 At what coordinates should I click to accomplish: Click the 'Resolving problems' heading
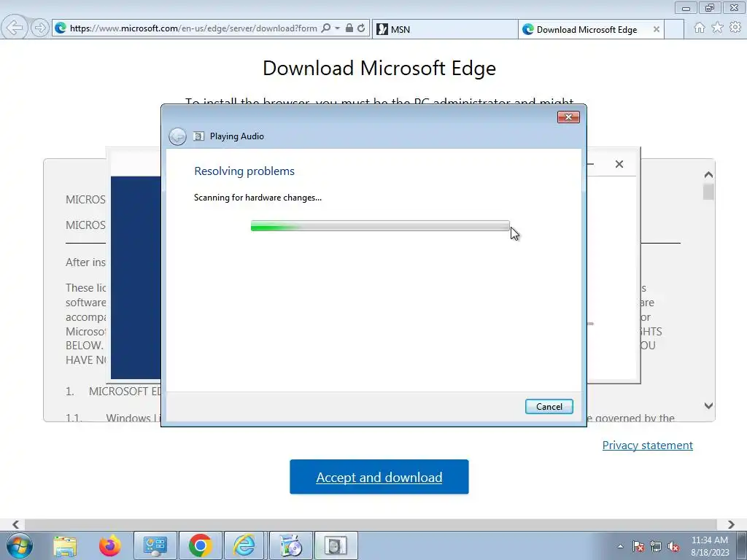[x=244, y=171]
